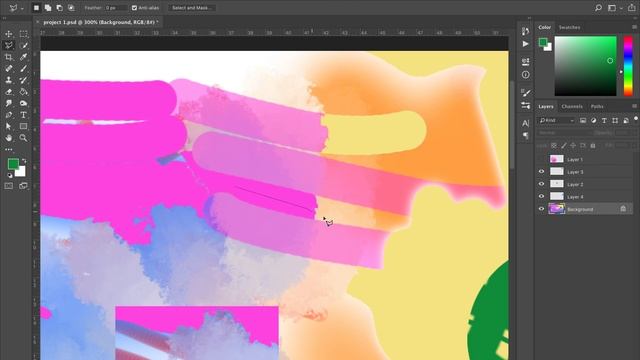
Task: Select the project 1.psd document tab
Action: click(100, 22)
